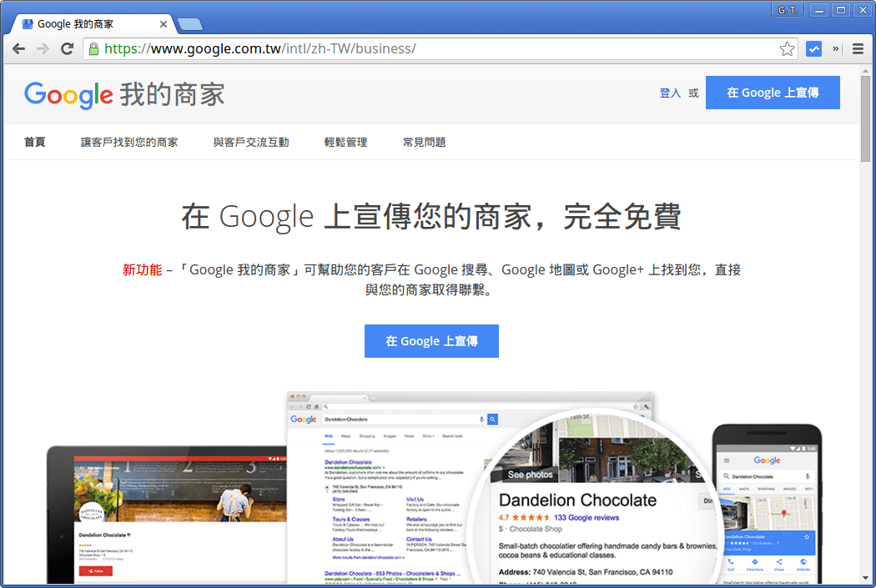
Task: Toggle the save star on Dandelion Chocolate card
Action: 807,536
